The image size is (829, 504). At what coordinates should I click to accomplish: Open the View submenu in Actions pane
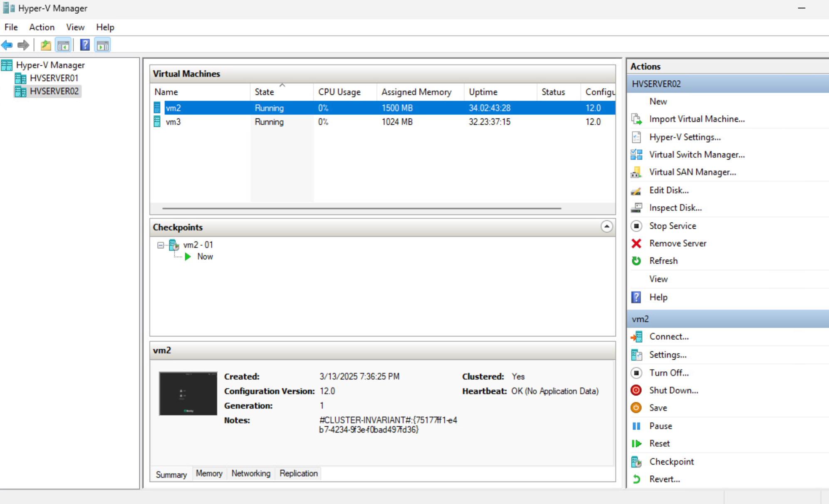tap(658, 279)
